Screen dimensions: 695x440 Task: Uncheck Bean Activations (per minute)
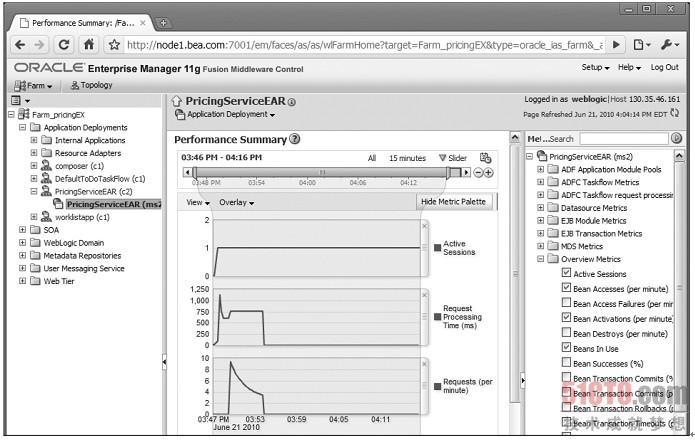tap(566, 317)
